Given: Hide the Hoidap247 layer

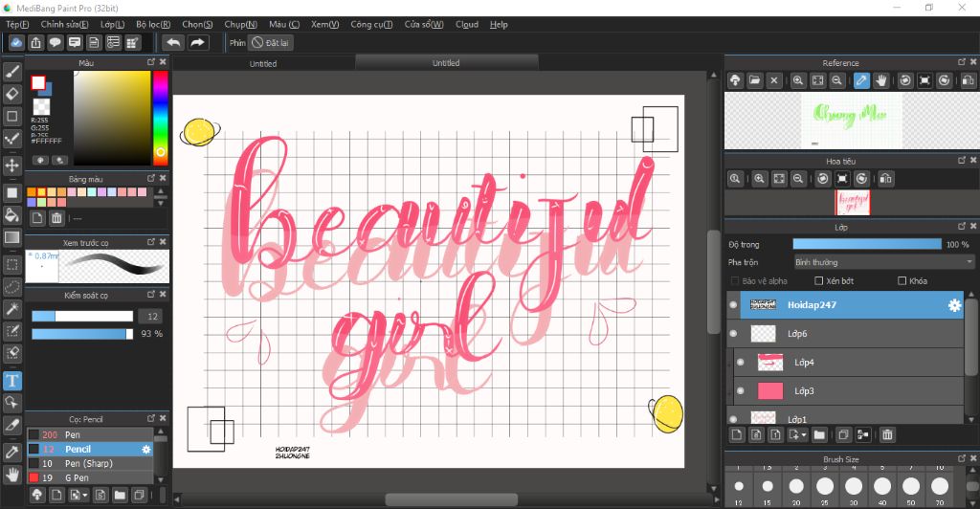Looking at the screenshot, I should [x=733, y=305].
